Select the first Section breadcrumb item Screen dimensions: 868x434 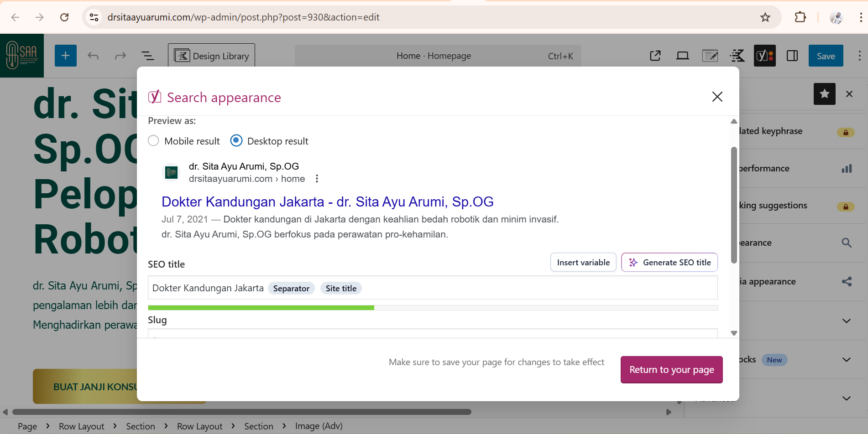[141, 426]
